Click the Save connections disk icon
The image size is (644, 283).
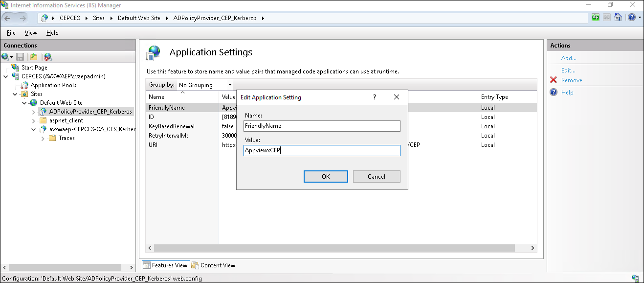coord(20,57)
